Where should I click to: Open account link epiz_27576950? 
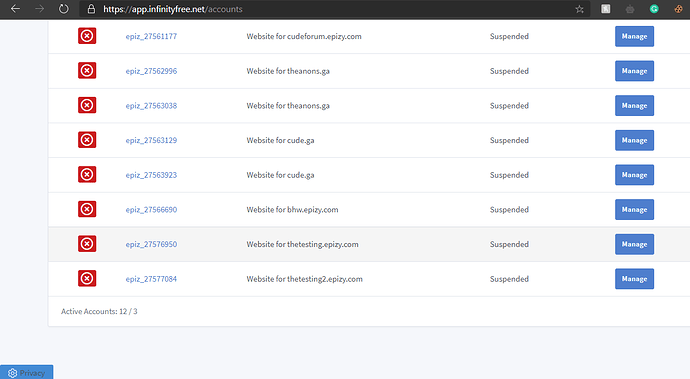151,244
